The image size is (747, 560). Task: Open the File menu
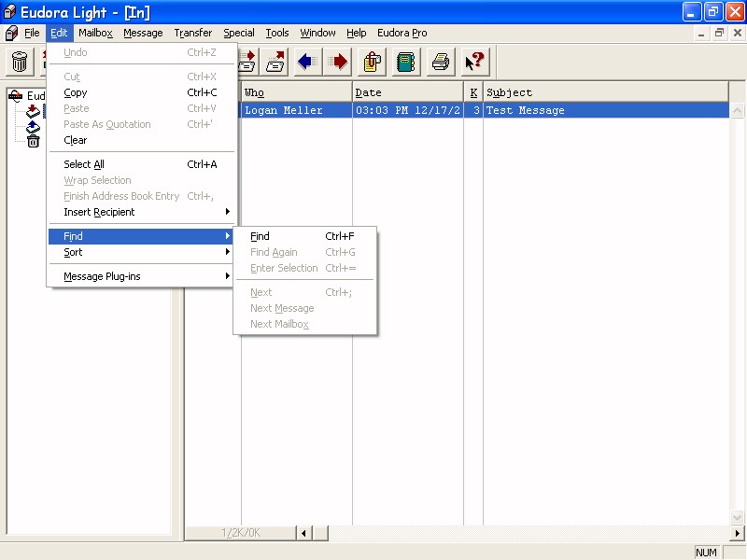click(32, 33)
